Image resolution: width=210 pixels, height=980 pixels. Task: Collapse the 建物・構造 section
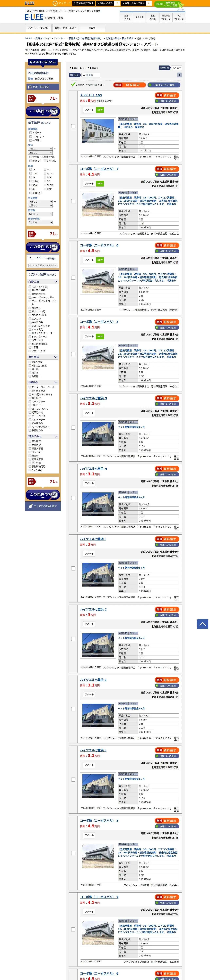click(x=43, y=357)
